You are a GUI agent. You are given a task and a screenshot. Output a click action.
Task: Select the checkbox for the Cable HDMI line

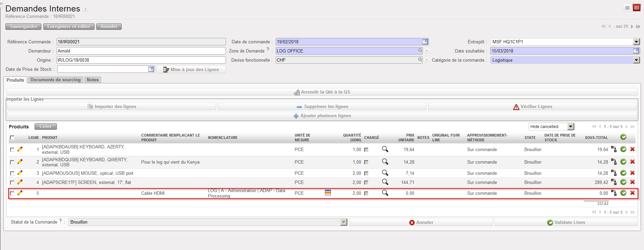pos(12,193)
